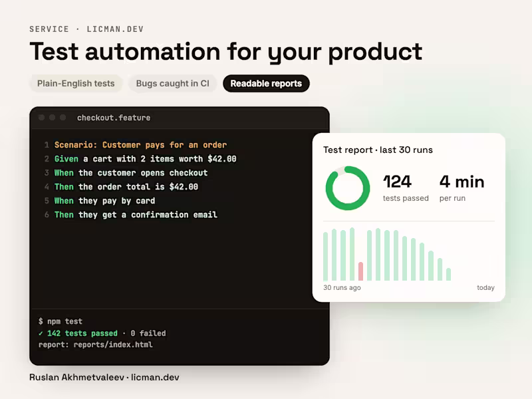Click the Scenario: Customer pays for an order line
532x399 pixels.
pos(140,145)
